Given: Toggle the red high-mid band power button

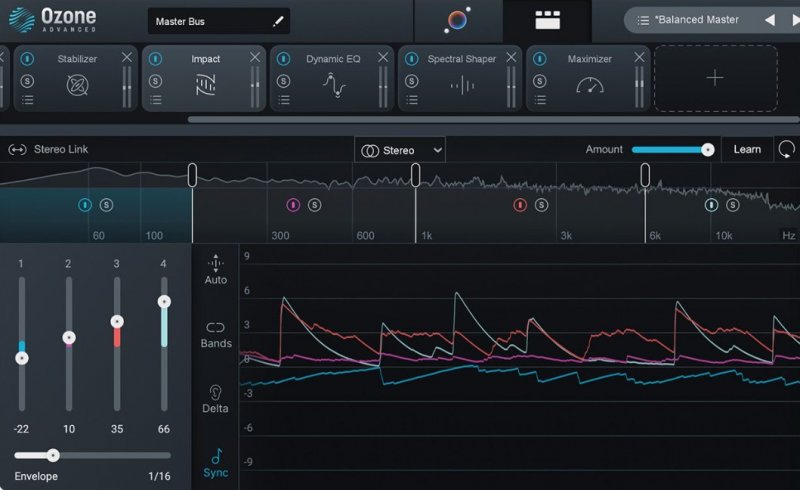Looking at the screenshot, I should pos(520,205).
